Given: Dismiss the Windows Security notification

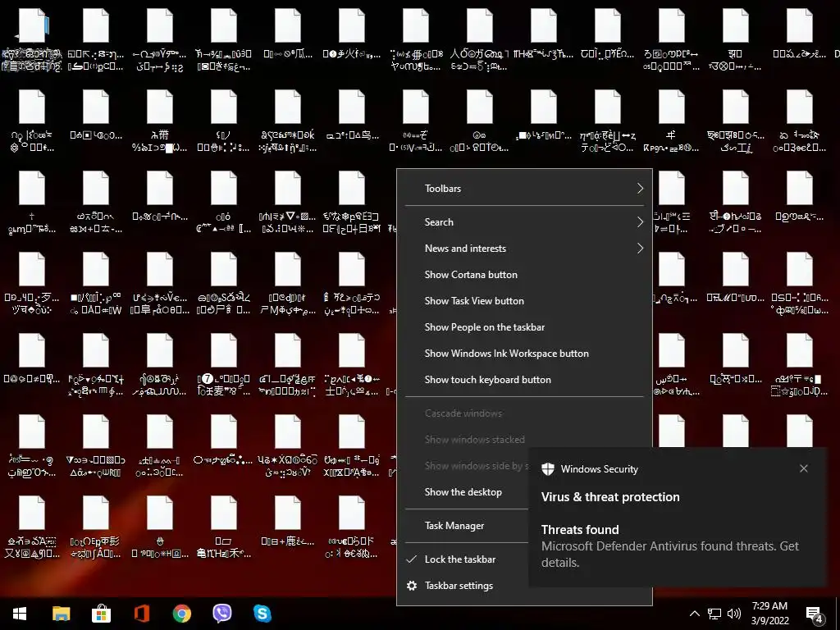Looking at the screenshot, I should pos(804,468).
